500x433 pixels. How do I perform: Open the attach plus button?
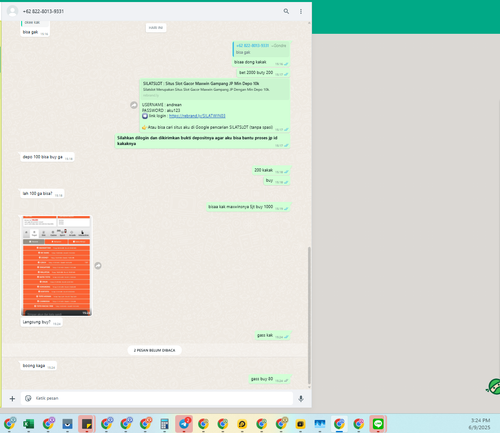pos(12,398)
